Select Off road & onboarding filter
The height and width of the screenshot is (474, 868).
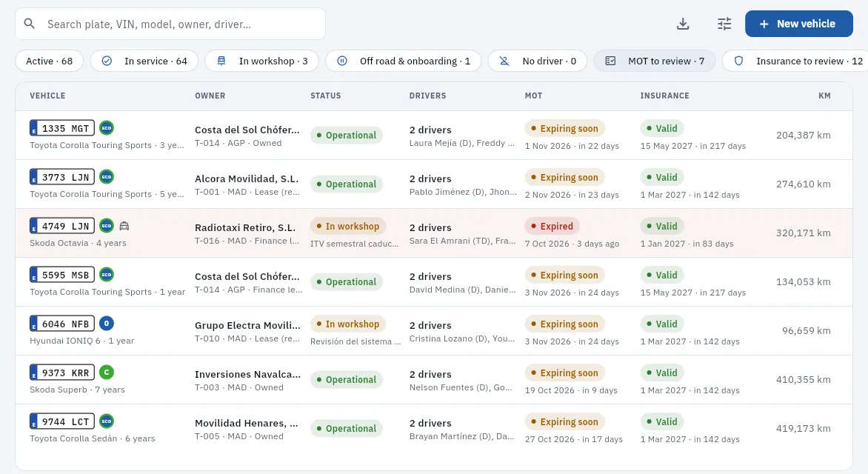click(x=403, y=61)
